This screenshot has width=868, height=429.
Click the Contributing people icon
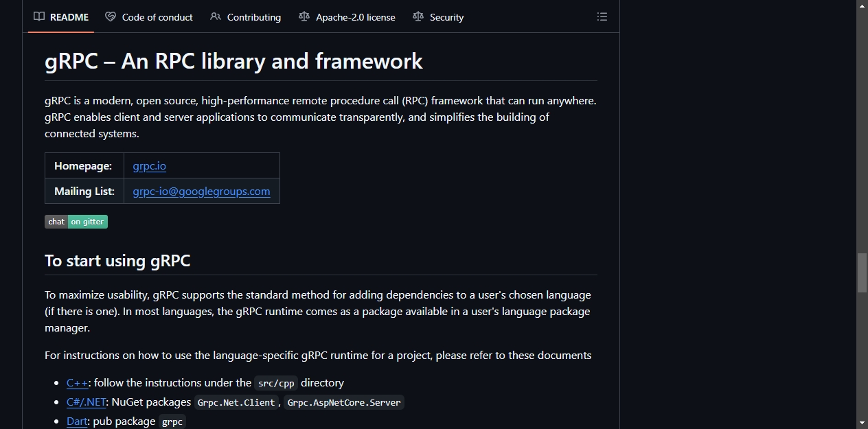[216, 17]
